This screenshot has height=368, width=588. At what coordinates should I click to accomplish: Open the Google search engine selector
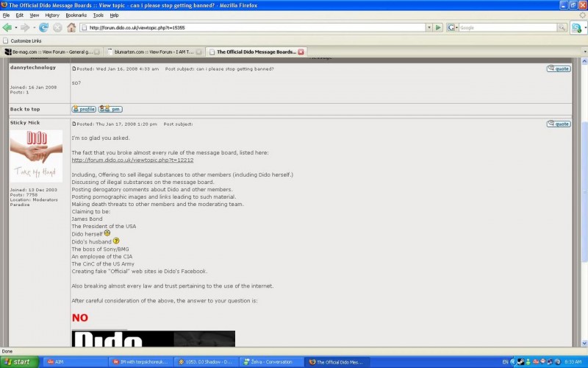(x=452, y=27)
